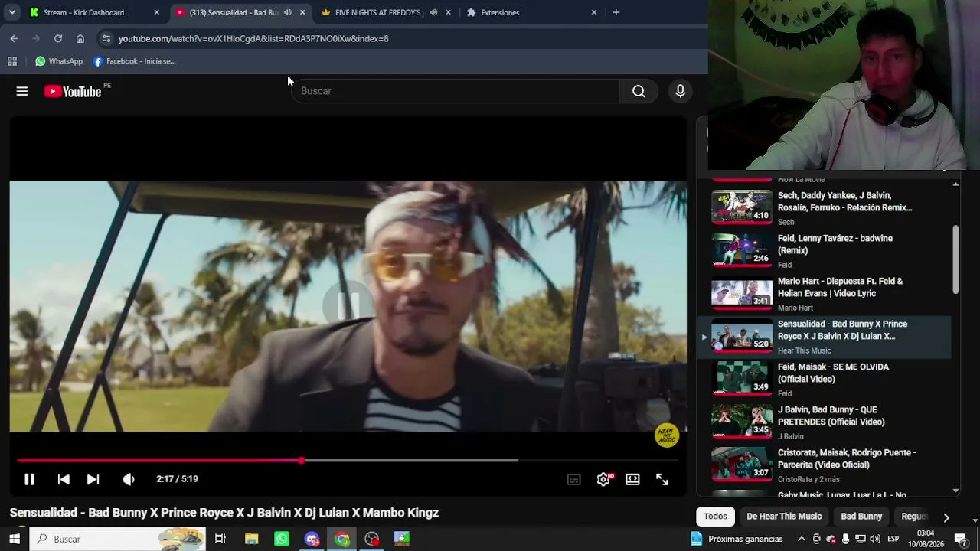Open the player settings gear
This screenshot has height=551, width=980.
[603, 479]
